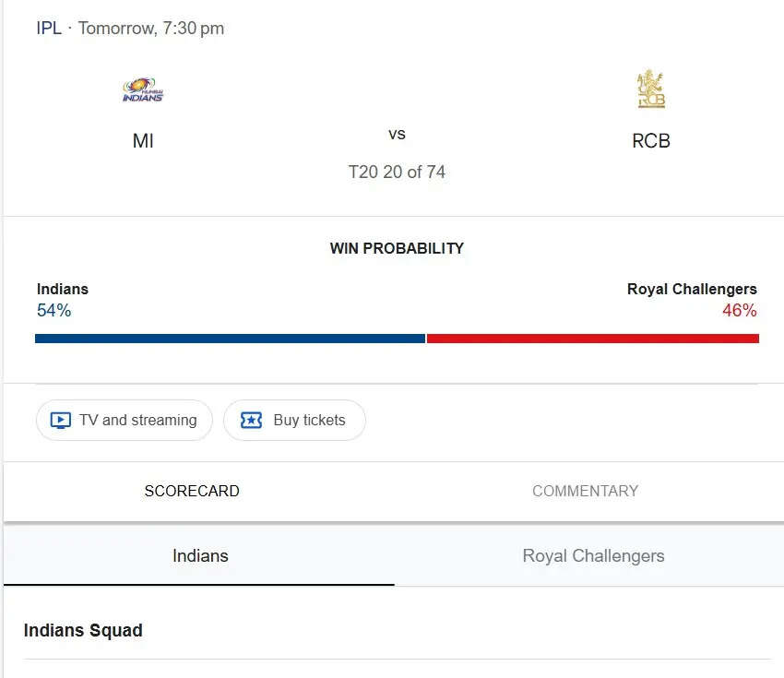
Task: Click the blue Indians probability bar
Action: [230, 339]
